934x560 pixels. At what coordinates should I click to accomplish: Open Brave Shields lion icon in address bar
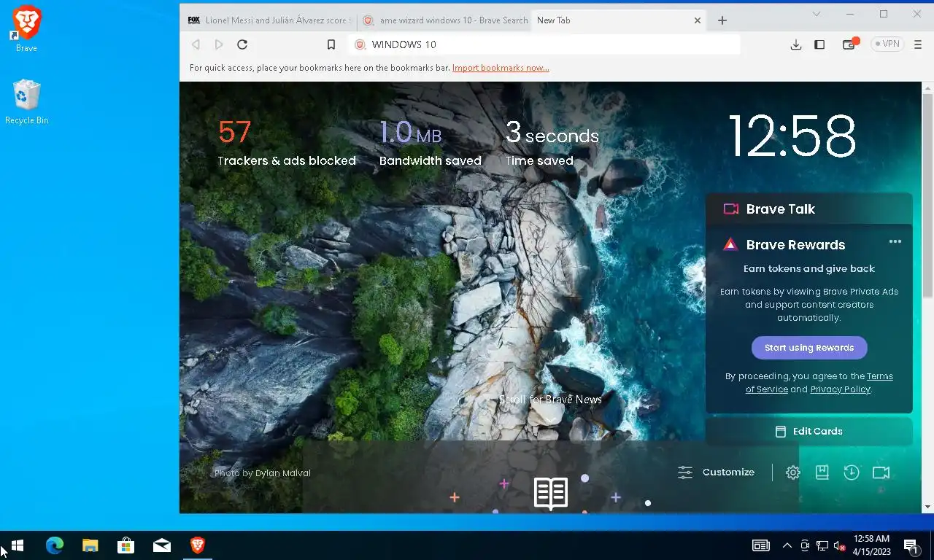pyautogui.click(x=359, y=44)
